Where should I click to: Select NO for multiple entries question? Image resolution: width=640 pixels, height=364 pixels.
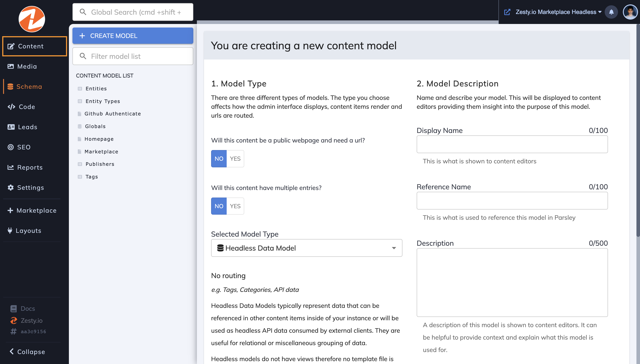tap(219, 206)
